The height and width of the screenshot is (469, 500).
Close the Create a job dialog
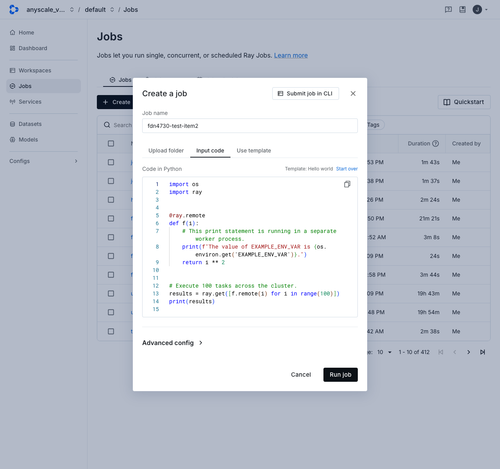point(353,94)
